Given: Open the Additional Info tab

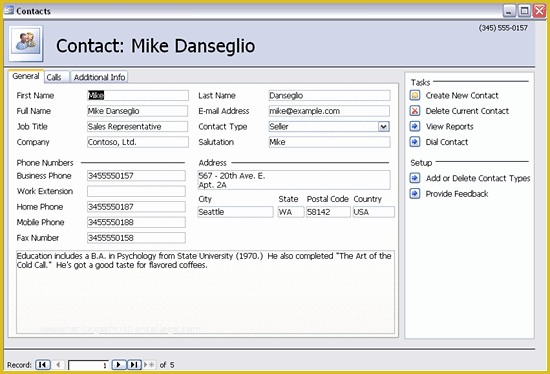Looking at the screenshot, I should [x=99, y=77].
